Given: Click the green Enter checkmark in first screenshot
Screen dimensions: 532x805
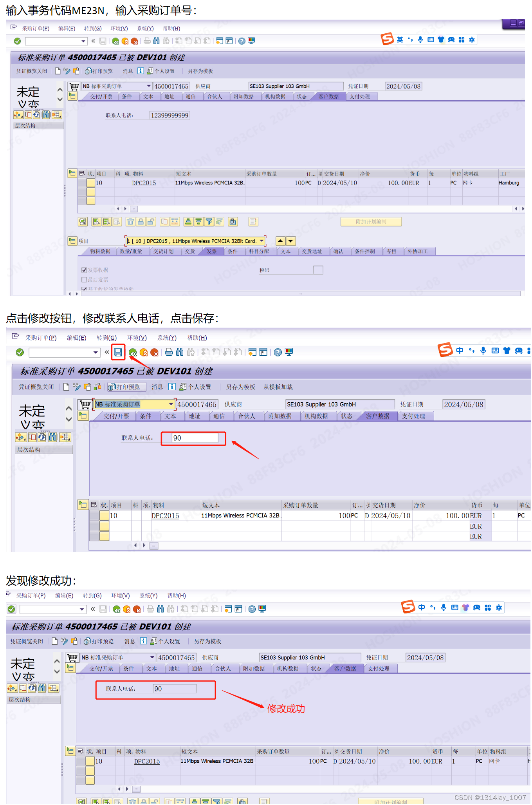Looking at the screenshot, I should click(17, 41).
